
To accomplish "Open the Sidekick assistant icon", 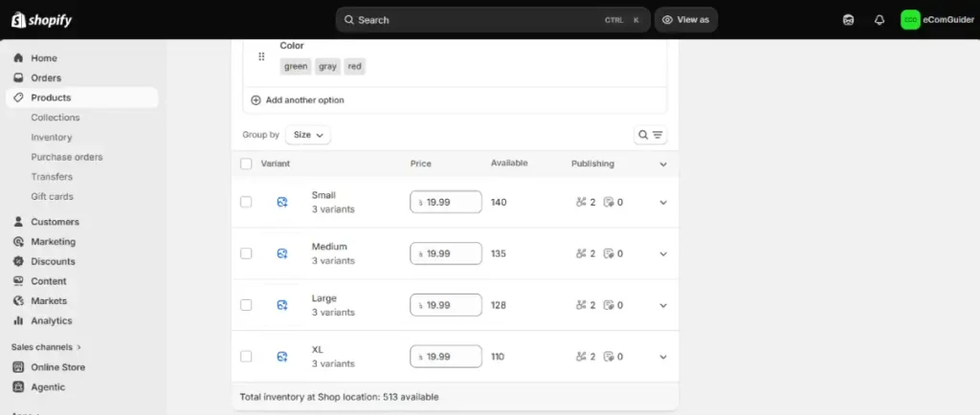I will tap(848, 20).
